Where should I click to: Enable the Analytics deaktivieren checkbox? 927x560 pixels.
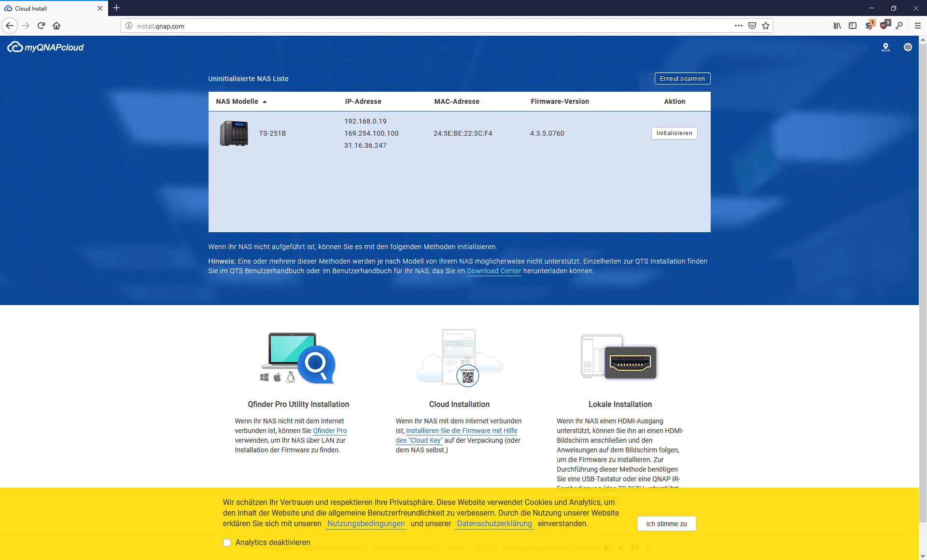pyautogui.click(x=227, y=542)
